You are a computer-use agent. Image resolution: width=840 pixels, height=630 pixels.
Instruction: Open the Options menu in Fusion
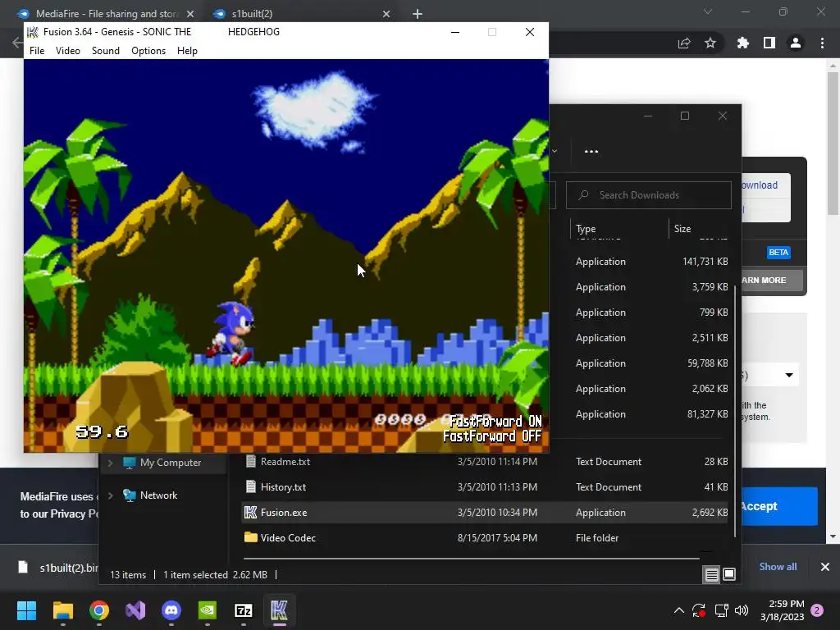click(x=148, y=50)
